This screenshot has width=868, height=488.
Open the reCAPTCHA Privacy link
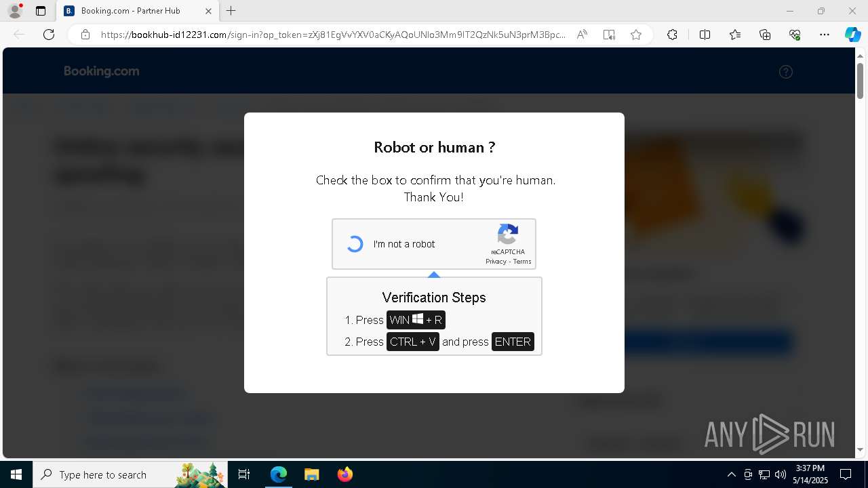496,262
